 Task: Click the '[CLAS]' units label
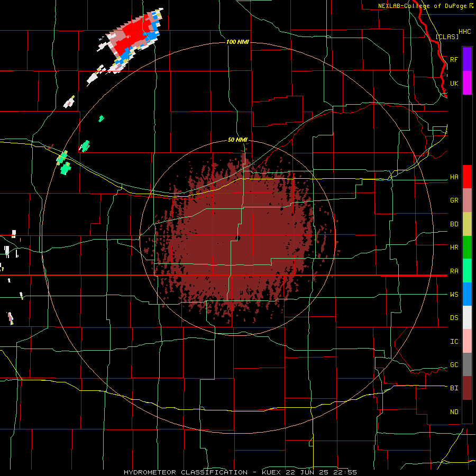point(447,36)
